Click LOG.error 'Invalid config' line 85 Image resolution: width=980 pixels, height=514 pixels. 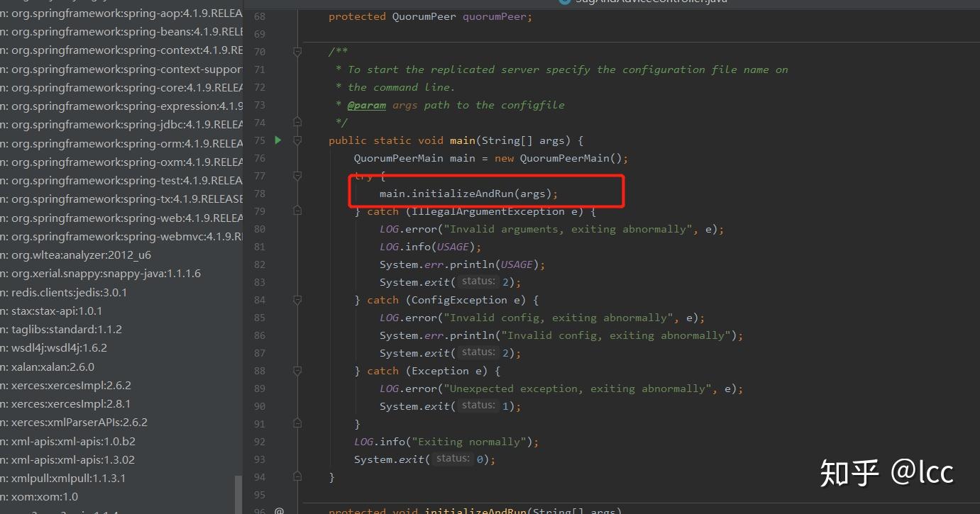click(x=542, y=318)
